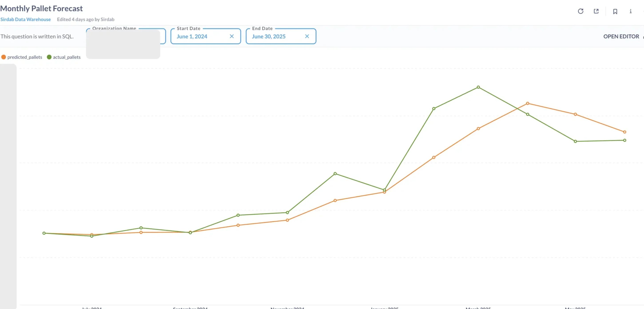Click the refresh icon
This screenshot has height=309, width=644.
(x=580, y=11)
